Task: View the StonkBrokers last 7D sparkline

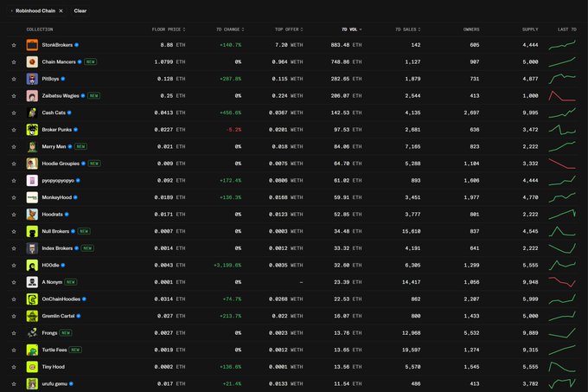Action: (x=562, y=45)
